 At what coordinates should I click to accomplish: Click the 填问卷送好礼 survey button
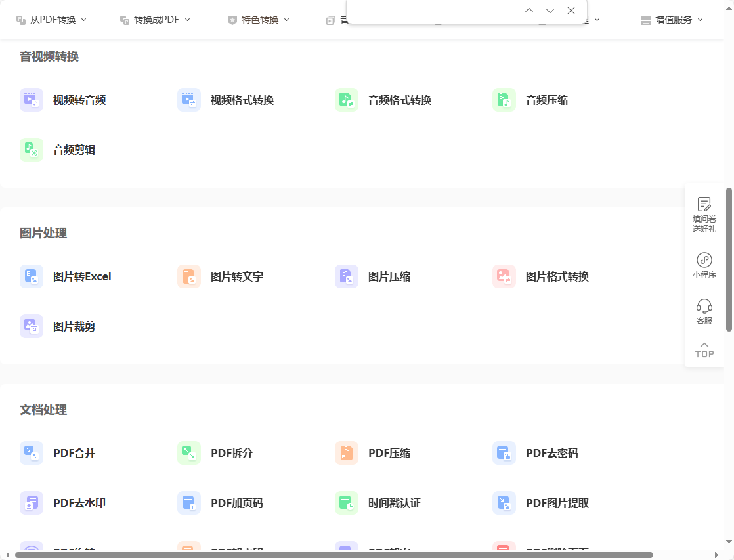[x=704, y=214]
